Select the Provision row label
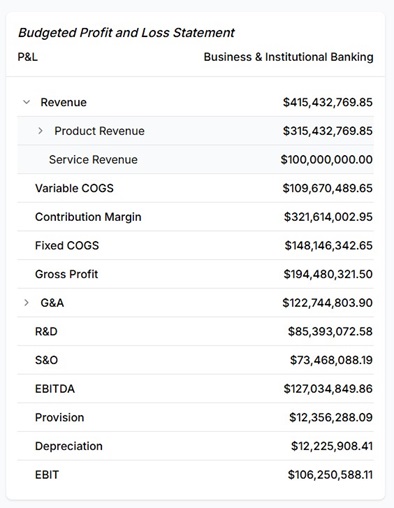This screenshot has width=394, height=508. [x=60, y=417]
